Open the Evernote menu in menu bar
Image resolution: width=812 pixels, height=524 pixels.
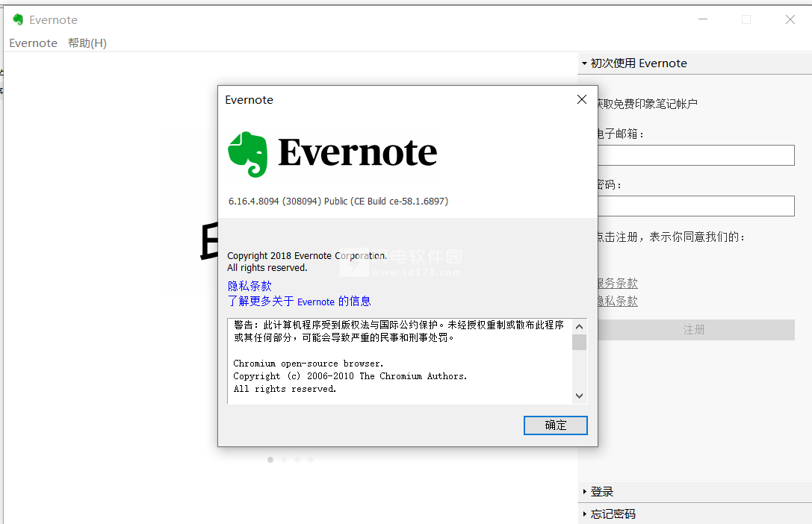(33, 43)
